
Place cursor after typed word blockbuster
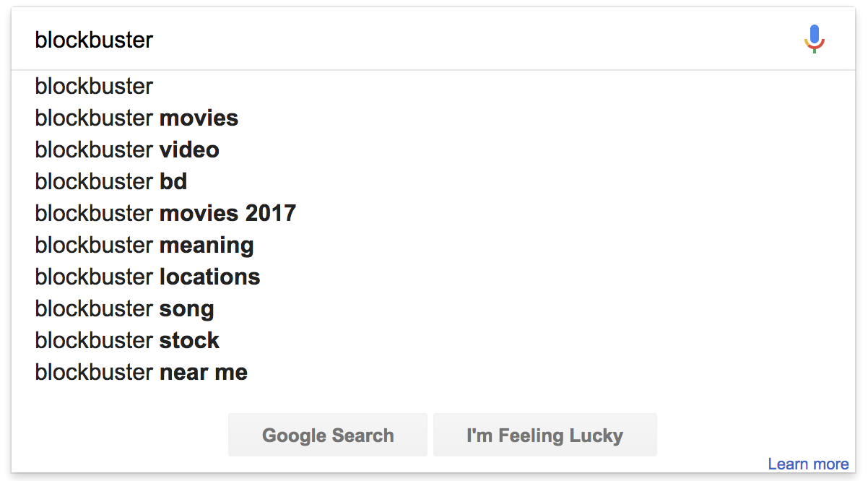click(x=155, y=40)
